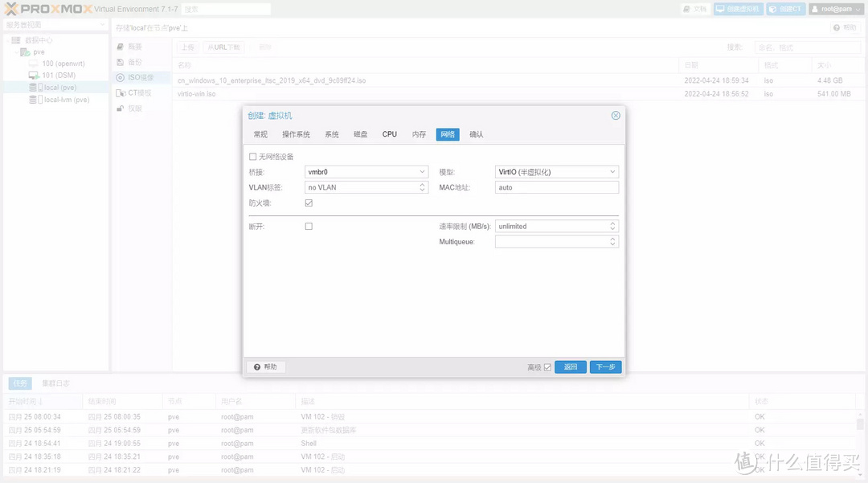The height and width of the screenshot is (483, 868).
Task: Click the Multiqueue stepper arrows
Action: (x=612, y=242)
